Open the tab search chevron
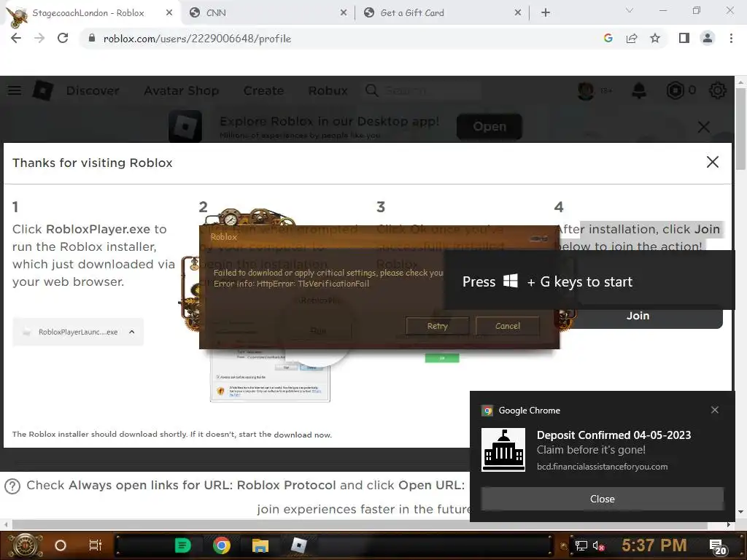The width and height of the screenshot is (747, 560). pyautogui.click(x=630, y=10)
